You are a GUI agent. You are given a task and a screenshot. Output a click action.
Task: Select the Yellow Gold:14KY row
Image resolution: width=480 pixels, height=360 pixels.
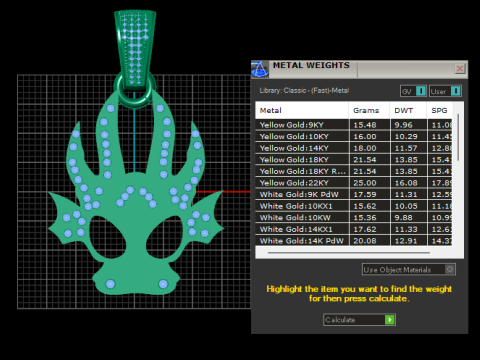coord(354,148)
